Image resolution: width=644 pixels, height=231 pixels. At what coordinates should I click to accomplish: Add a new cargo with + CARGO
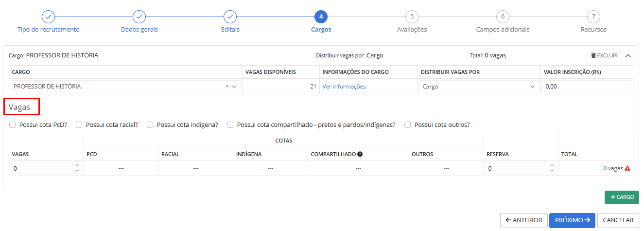pos(622,197)
